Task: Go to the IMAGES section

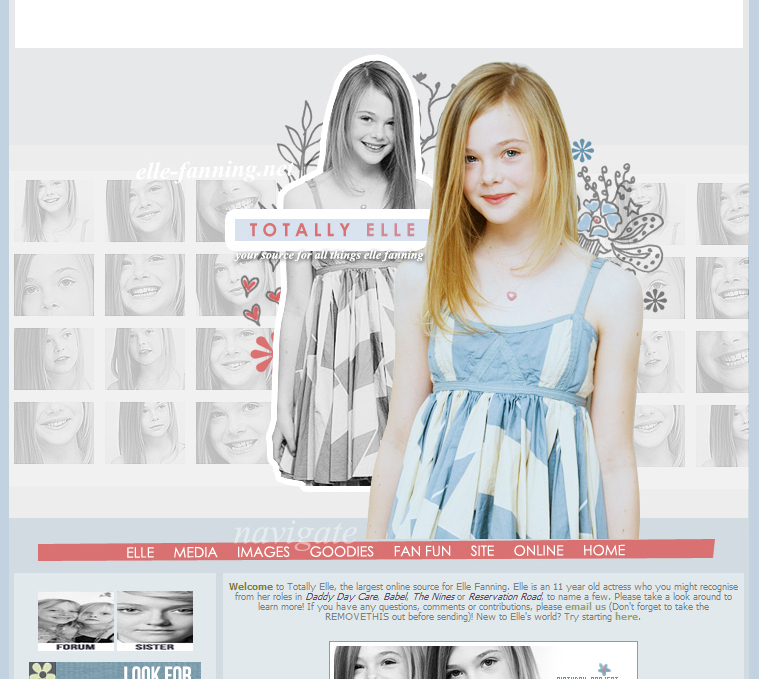Action: (263, 552)
